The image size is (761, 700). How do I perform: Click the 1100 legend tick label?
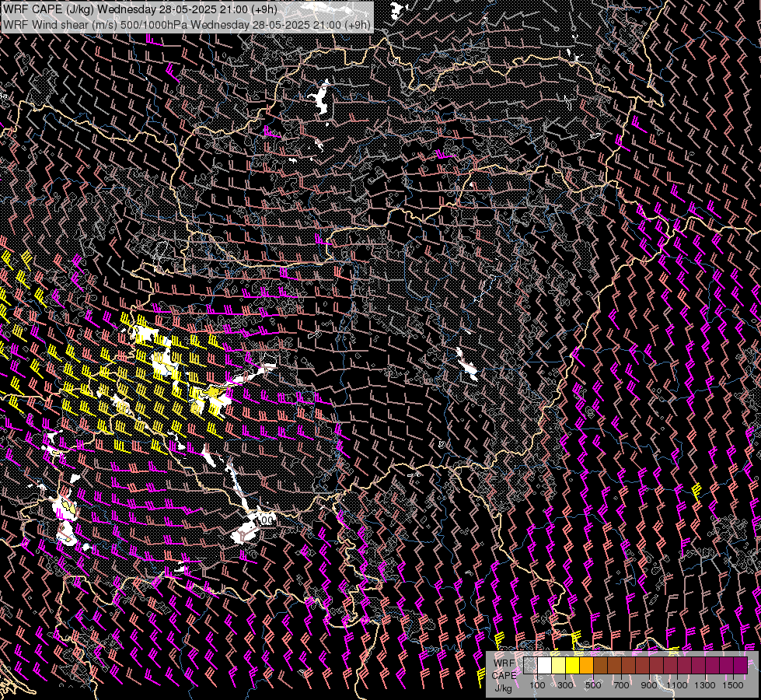pyautogui.click(x=676, y=685)
